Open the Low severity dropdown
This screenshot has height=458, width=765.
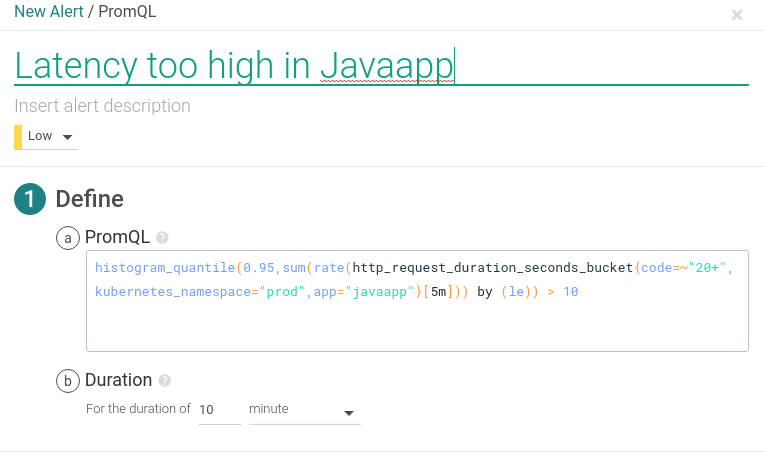click(46, 137)
